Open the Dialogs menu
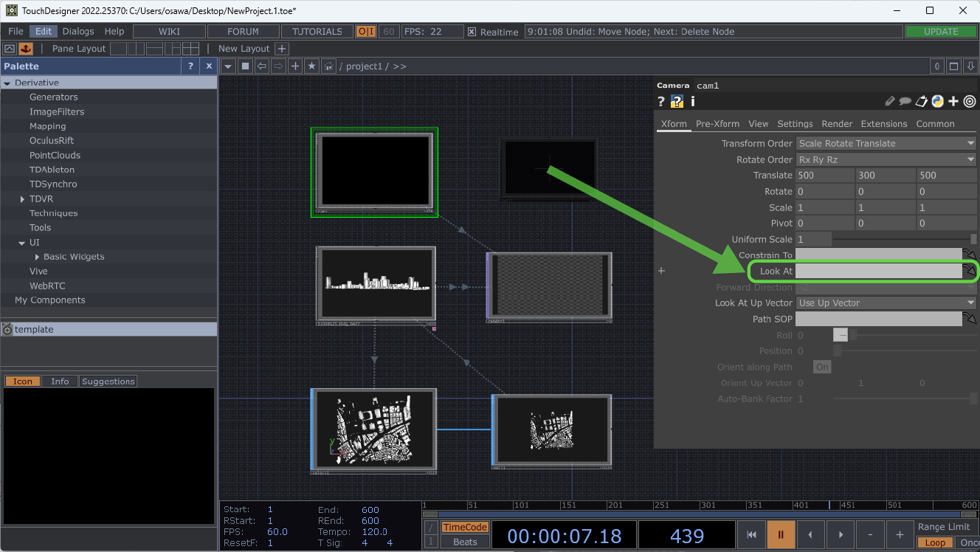Screen dimensions: 980x552 pos(78,32)
